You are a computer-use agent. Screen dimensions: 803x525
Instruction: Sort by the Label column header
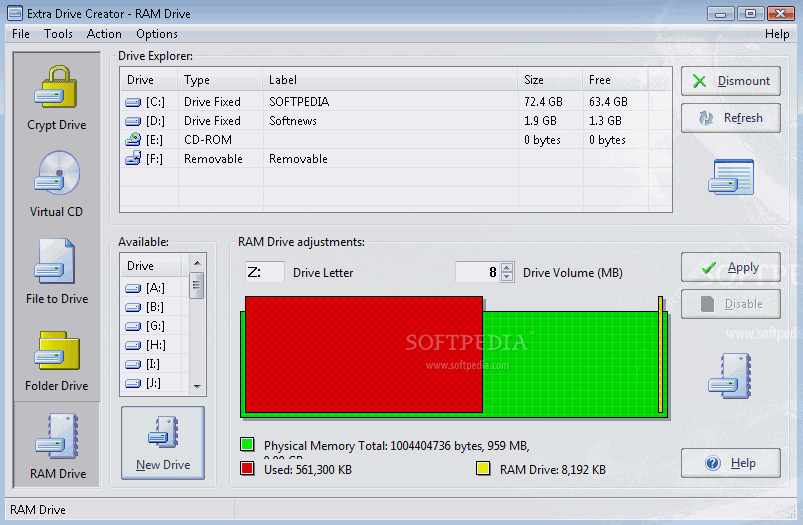390,80
